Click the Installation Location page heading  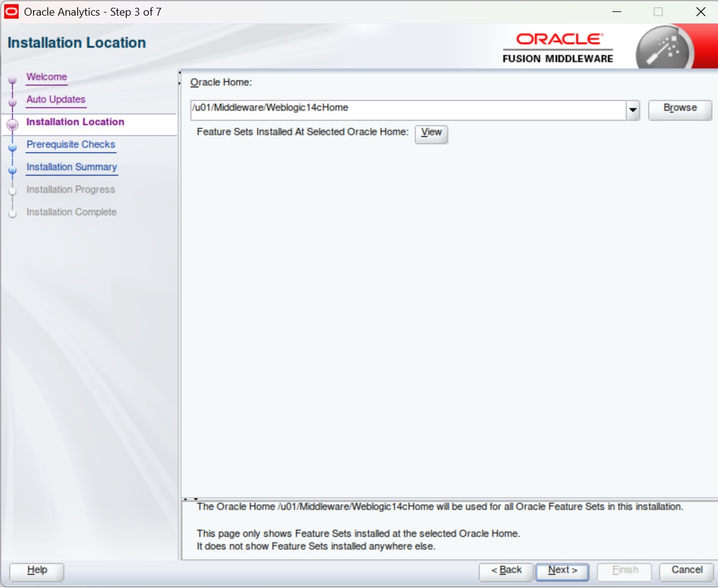[x=77, y=43]
